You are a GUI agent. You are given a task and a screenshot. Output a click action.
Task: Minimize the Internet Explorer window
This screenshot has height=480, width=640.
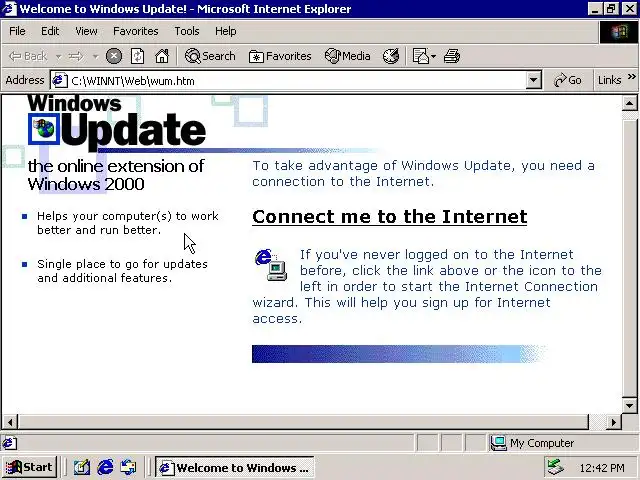[595, 9]
